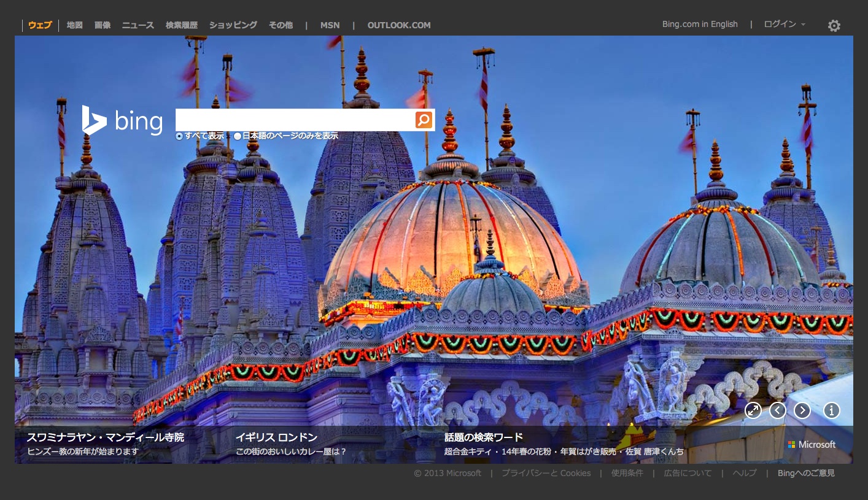Open the ニュース tab

point(138,25)
